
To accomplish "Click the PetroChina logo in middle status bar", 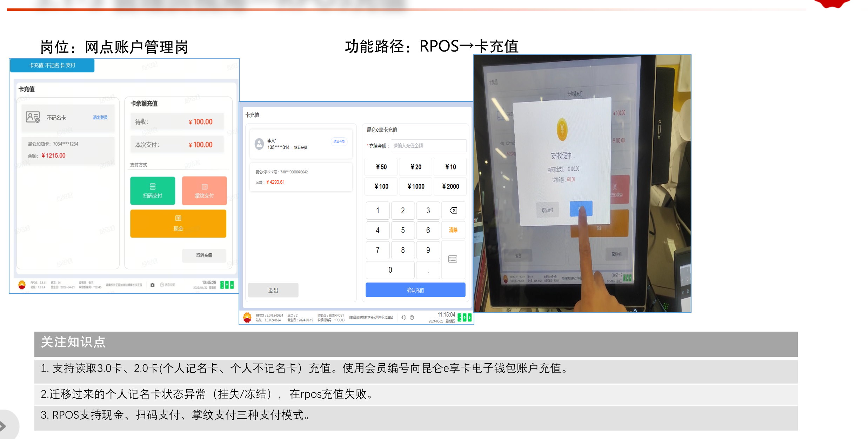I will [247, 318].
